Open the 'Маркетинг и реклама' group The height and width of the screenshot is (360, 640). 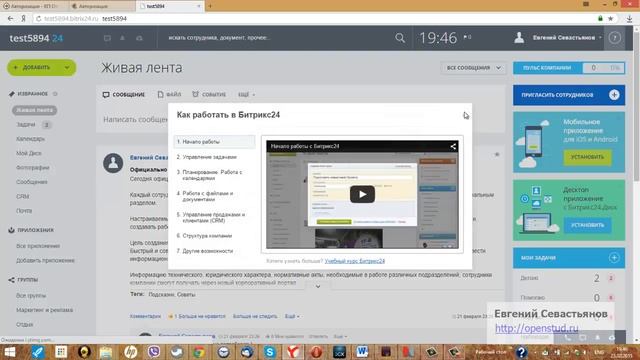[x=44, y=310]
